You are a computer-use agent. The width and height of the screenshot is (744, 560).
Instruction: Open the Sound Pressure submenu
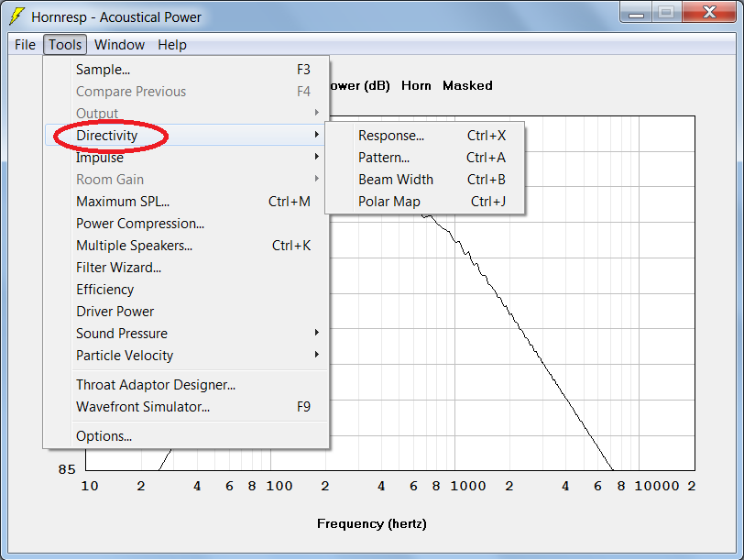click(x=187, y=333)
